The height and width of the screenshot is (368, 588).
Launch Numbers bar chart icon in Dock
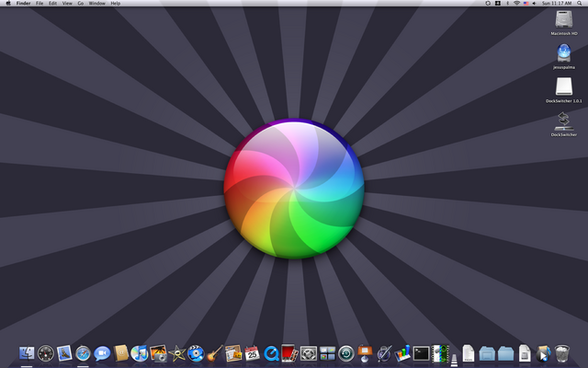tap(402, 353)
